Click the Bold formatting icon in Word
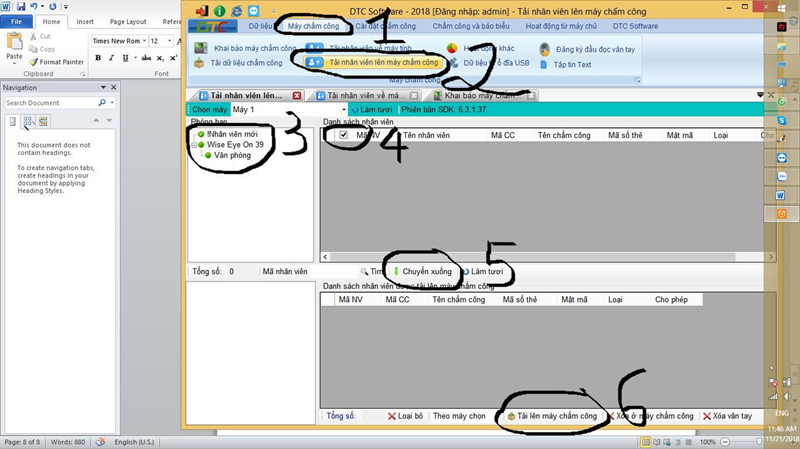Screen dimensions: 800x449 pyautogui.click(x=98, y=58)
